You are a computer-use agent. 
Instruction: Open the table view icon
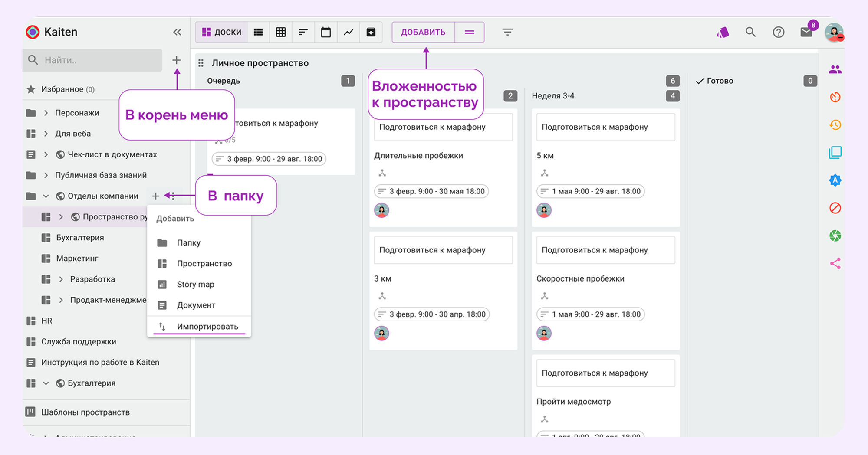tap(281, 32)
